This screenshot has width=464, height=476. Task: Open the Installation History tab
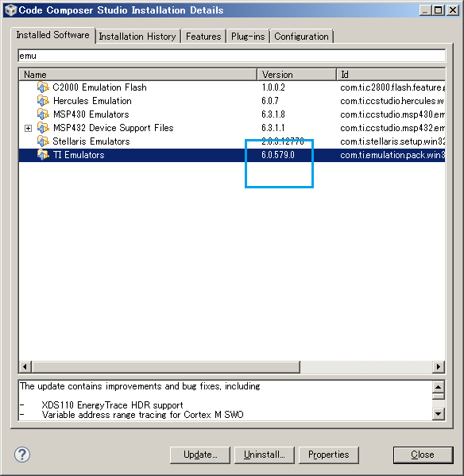tap(137, 37)
